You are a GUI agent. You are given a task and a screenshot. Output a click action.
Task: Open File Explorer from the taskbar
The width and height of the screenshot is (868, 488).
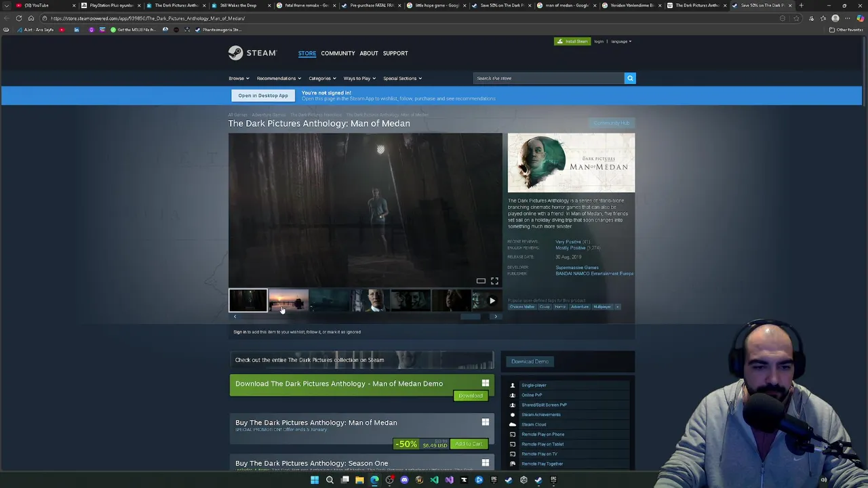pyautogui.click(x=359, y=480)
